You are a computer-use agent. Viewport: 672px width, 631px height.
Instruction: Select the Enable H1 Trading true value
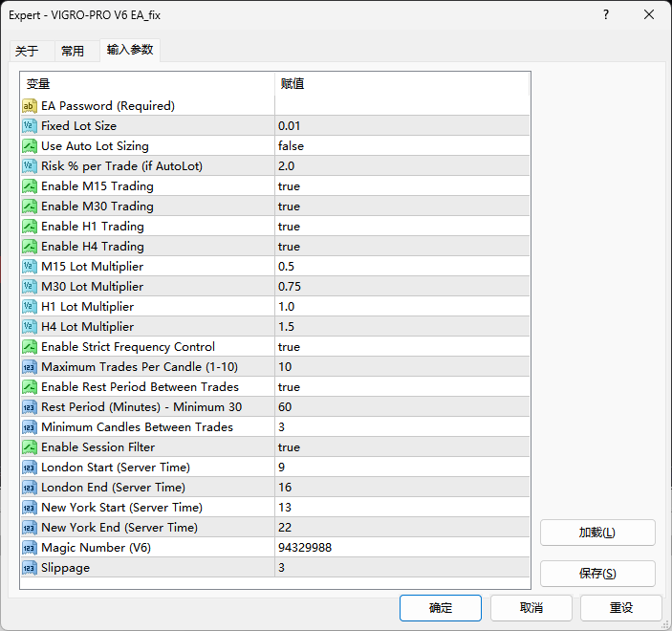click(x=289, y=227)
